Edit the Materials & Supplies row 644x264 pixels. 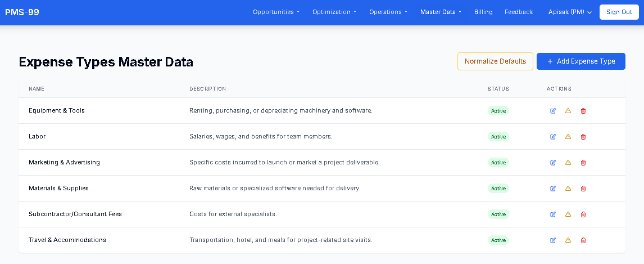(x=553, y=189)
